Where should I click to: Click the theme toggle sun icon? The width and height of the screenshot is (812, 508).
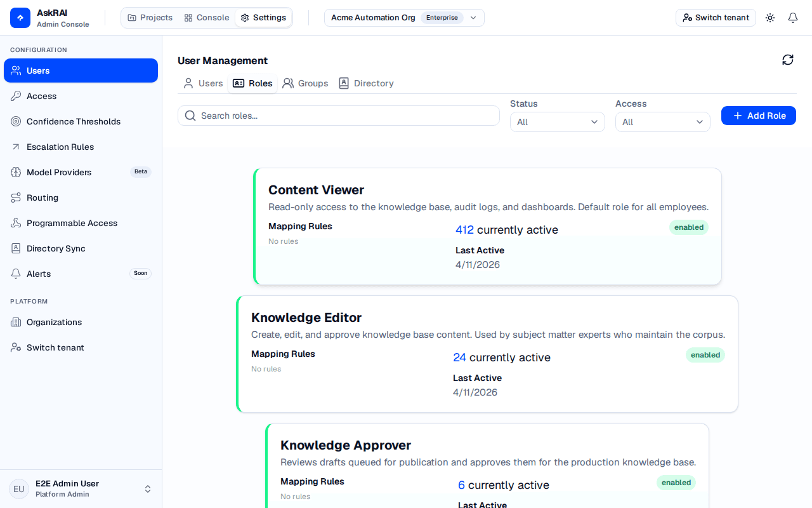tap(770, 18)
